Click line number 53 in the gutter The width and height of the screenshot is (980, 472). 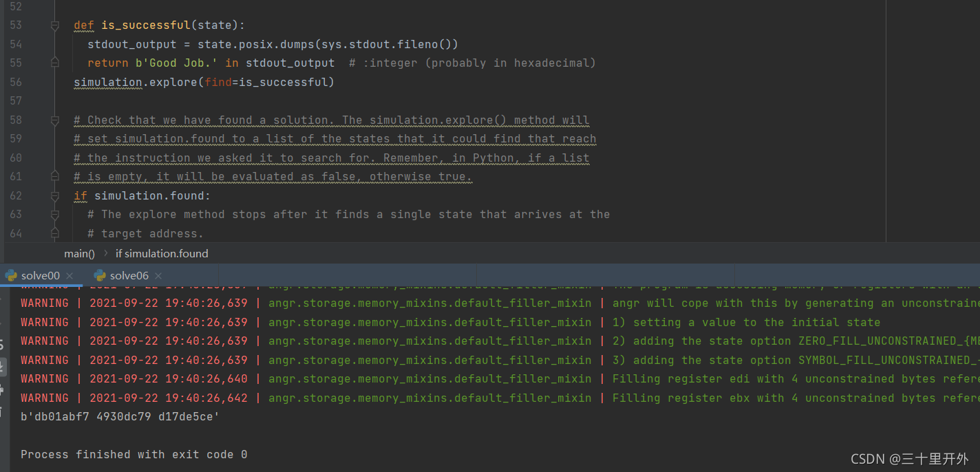tap(15, 25)
